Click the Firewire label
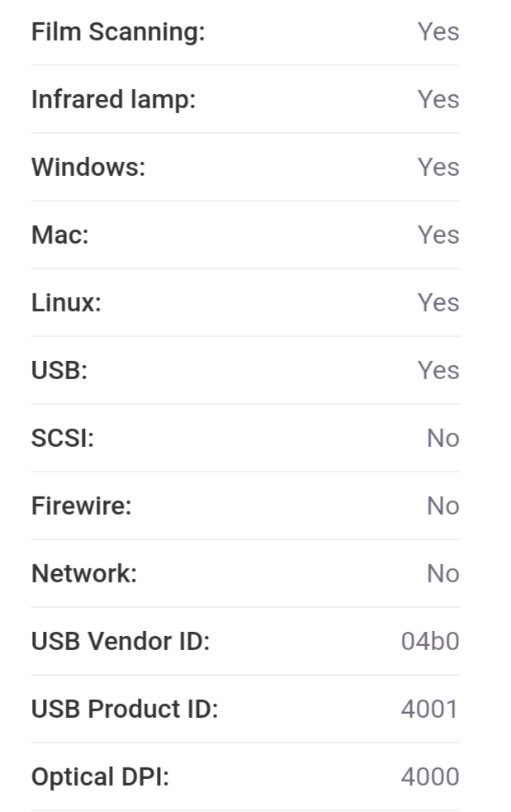The image size is (511, 812). click(x=81, y=506)
